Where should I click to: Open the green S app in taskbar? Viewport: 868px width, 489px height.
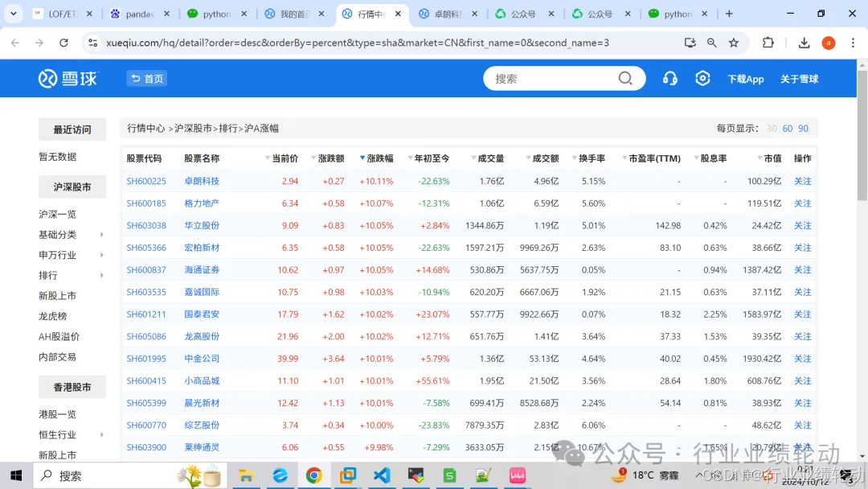pos(449,475)
